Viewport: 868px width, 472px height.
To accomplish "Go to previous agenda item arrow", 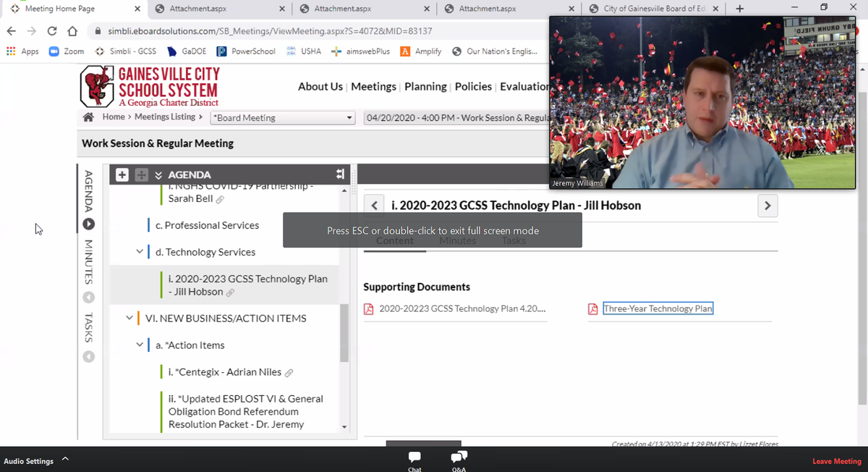I will [373, 206].
